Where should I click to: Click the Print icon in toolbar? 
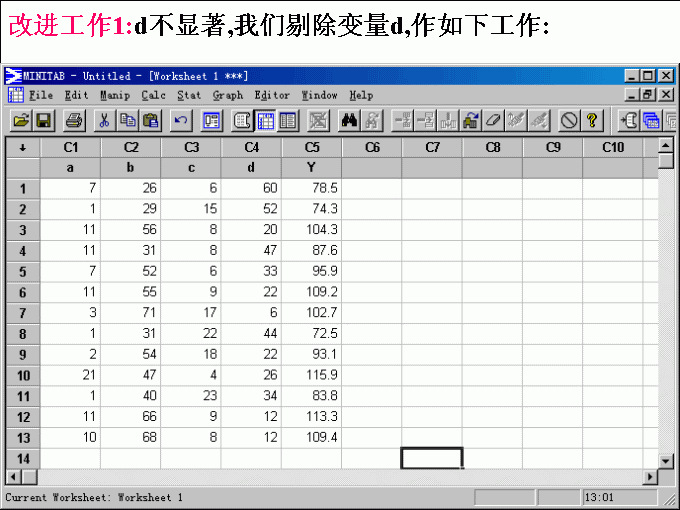point(73,121)
